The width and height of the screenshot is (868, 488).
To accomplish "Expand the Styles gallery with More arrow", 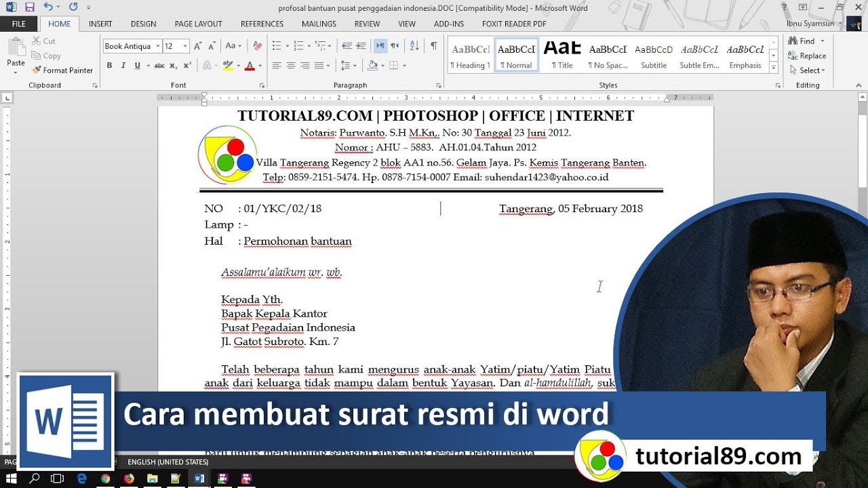I will [774, 67].
